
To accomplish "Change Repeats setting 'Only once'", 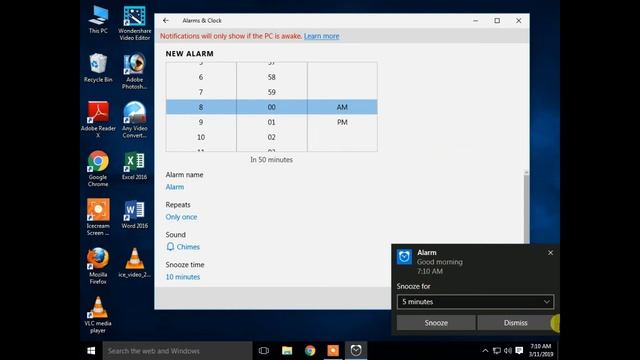I will click(x=181, y=217).
